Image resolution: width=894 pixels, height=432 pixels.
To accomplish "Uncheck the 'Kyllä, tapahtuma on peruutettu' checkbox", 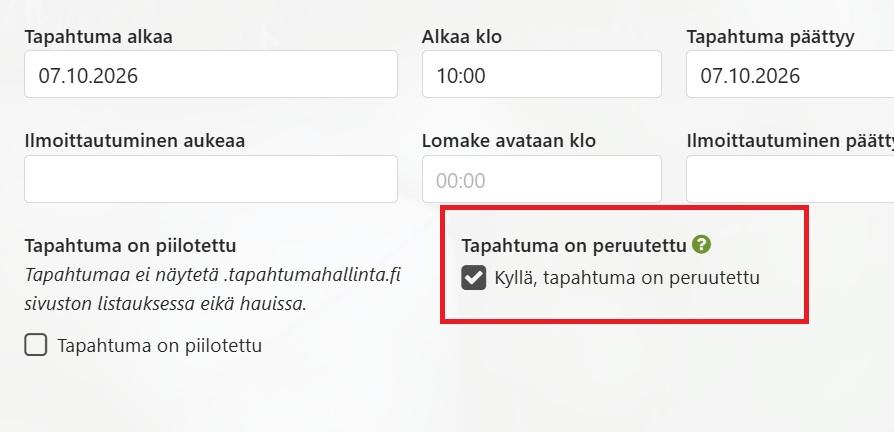I will point(474,278).
